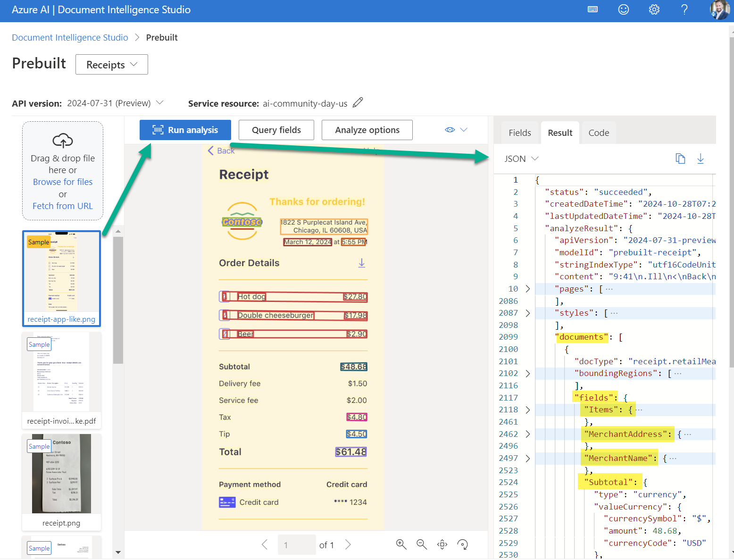This screenshot has width=734, height=560.
Task: Download the JSON analysis result
Action: click(x=701, y=159)
